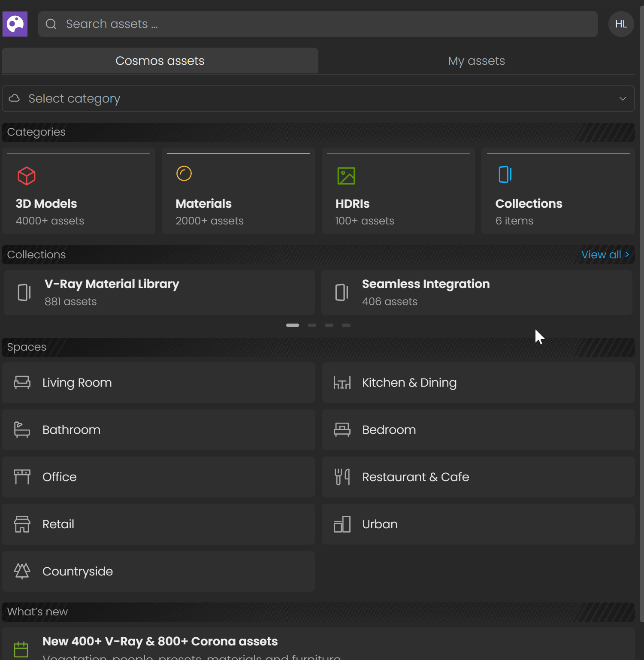Image resolution: width=644 pixels, height=660 pixels.
Task: Expand the category dropdown chevron arrow
Action: (623, 99)
